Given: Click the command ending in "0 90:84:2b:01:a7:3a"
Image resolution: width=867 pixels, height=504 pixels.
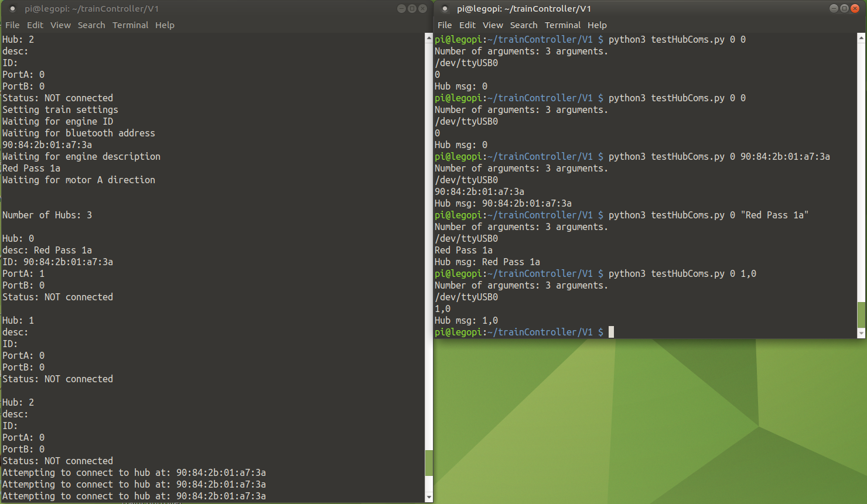Looking at the screenshot, I should pos(719,156).
